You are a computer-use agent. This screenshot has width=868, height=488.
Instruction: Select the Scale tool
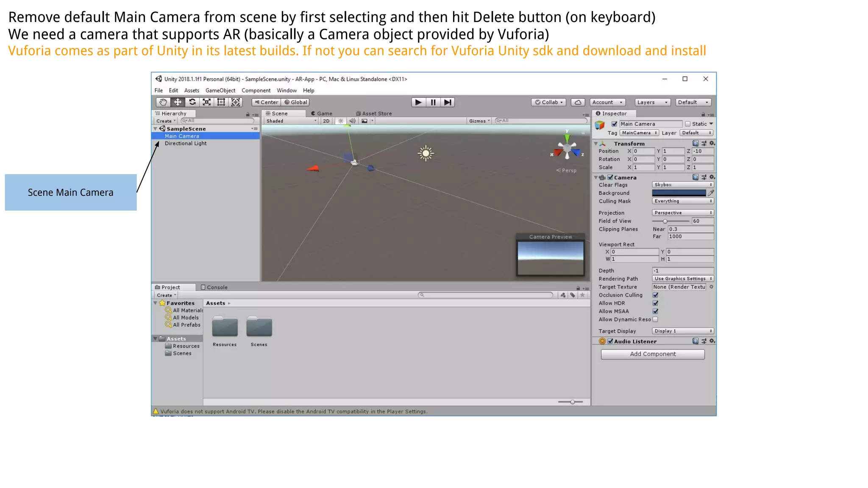(x=206, y=102)
